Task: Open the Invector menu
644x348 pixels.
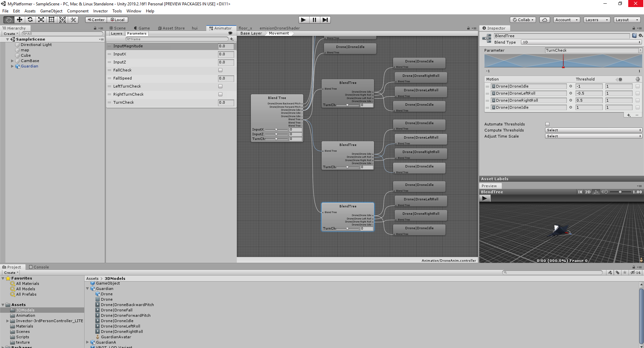Action: (x=101, y=11)
